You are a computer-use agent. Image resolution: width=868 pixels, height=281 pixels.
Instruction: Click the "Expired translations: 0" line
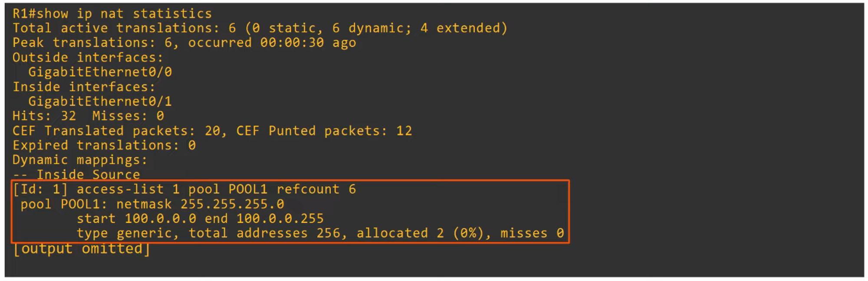pos(104,146)
